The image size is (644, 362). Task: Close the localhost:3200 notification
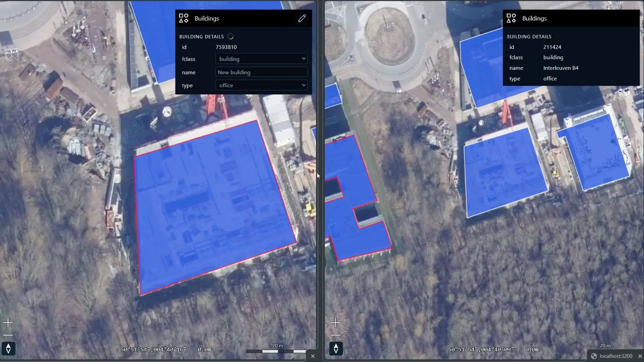point(640,356)
